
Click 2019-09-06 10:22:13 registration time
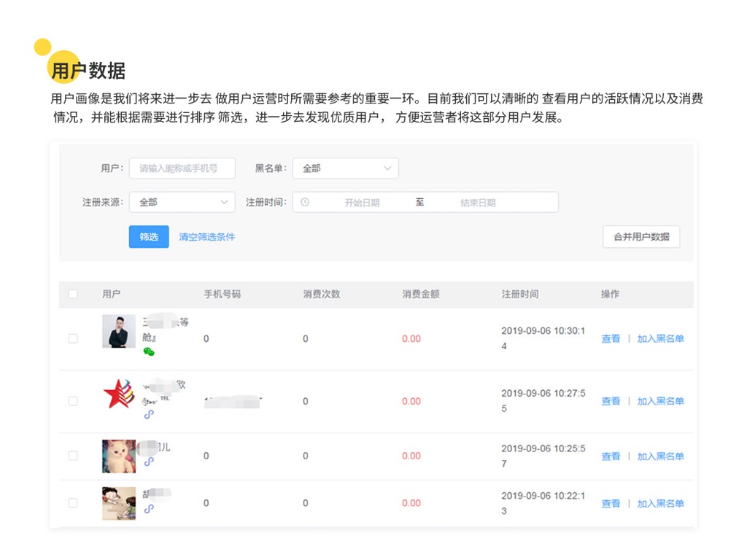pos(543,503)
